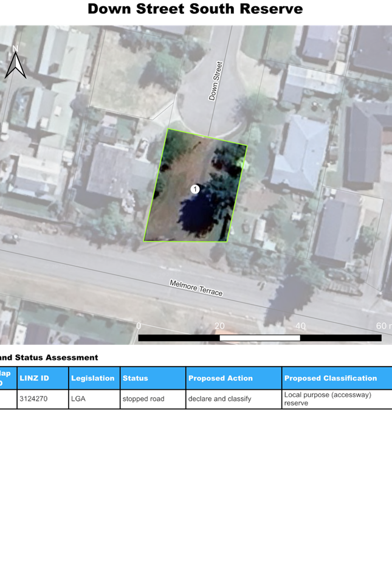The width and height of the screenshot is (392, 568).
Task: Click the Land Status Assessment heading
Action: pyautogui.click(x=49, y=358)
